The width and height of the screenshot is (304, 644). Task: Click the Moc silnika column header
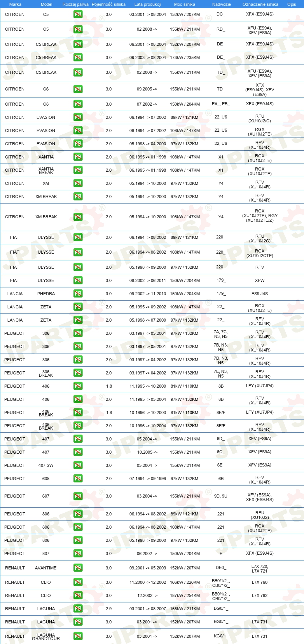click(185, 4)
